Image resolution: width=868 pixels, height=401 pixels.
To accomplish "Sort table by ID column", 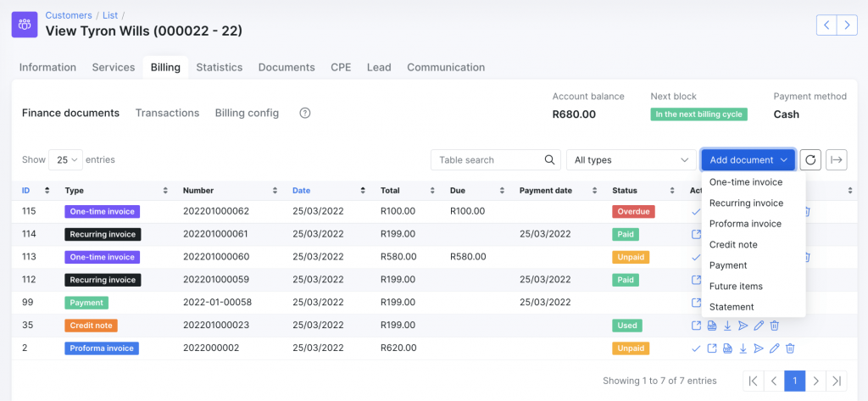I will [x=36, y=191].
